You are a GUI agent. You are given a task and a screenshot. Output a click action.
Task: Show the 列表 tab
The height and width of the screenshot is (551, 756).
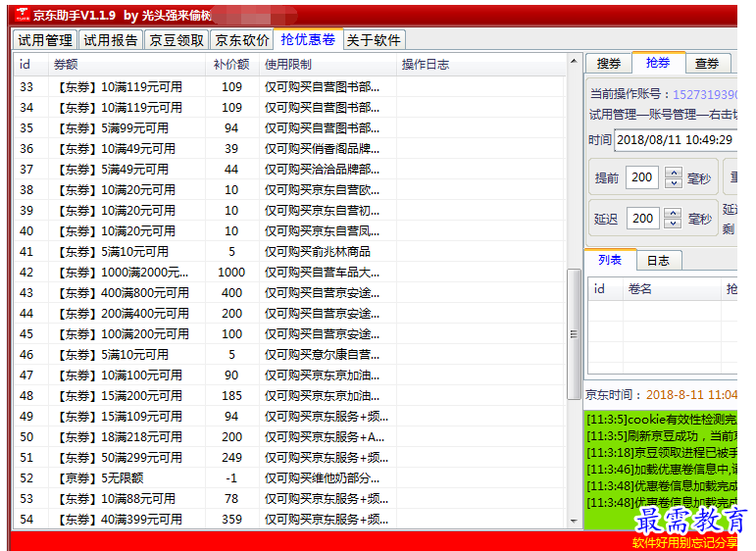pos(610,260)
